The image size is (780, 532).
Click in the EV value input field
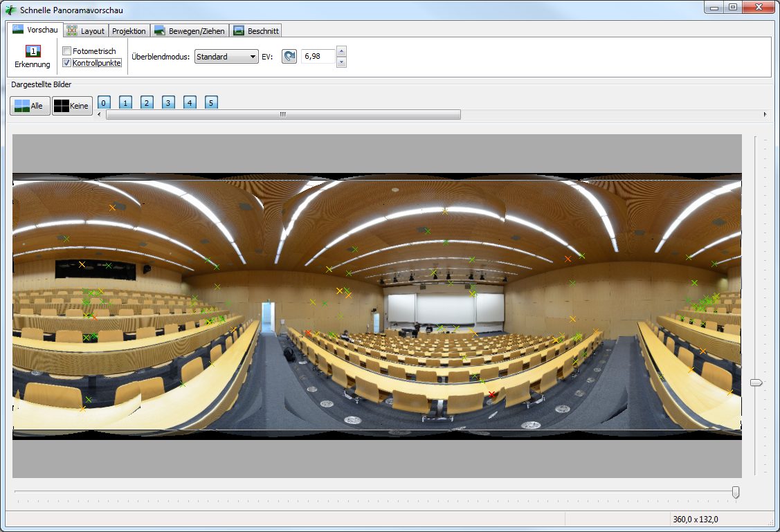click(318, 57)
